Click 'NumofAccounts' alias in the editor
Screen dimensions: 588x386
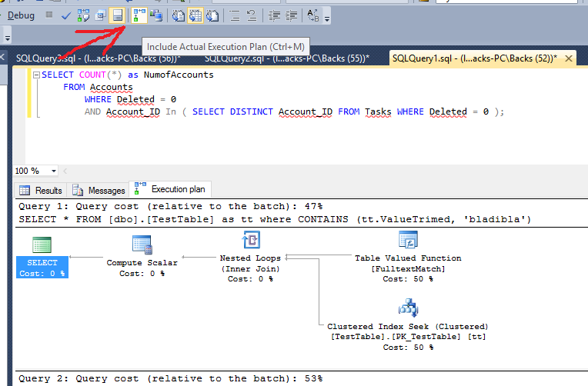tap(179, 75)
